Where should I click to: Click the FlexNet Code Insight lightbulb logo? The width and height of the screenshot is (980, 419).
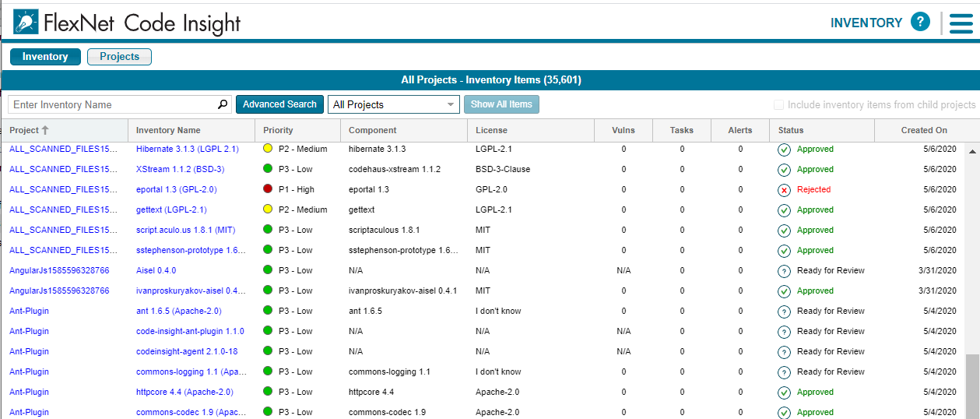point(26,23)
